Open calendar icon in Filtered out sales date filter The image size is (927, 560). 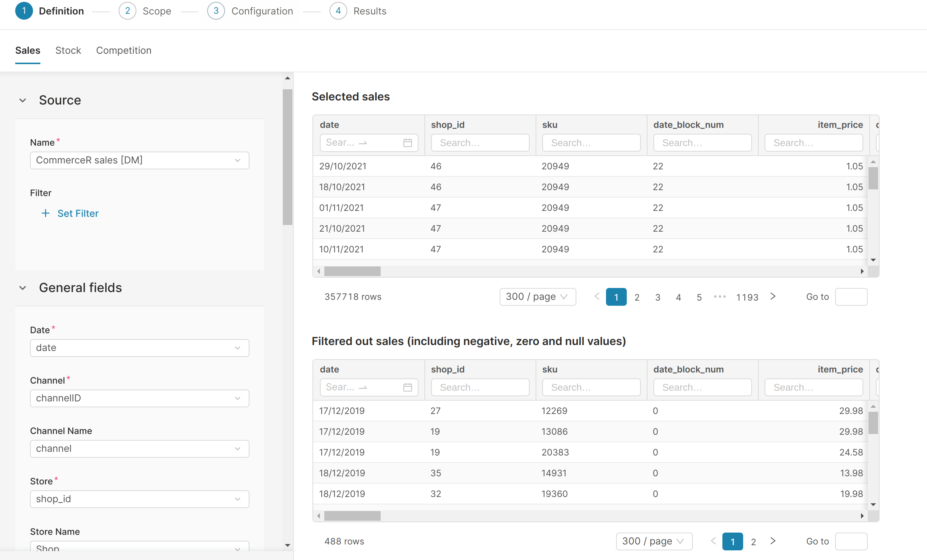[x=407, y=387]
